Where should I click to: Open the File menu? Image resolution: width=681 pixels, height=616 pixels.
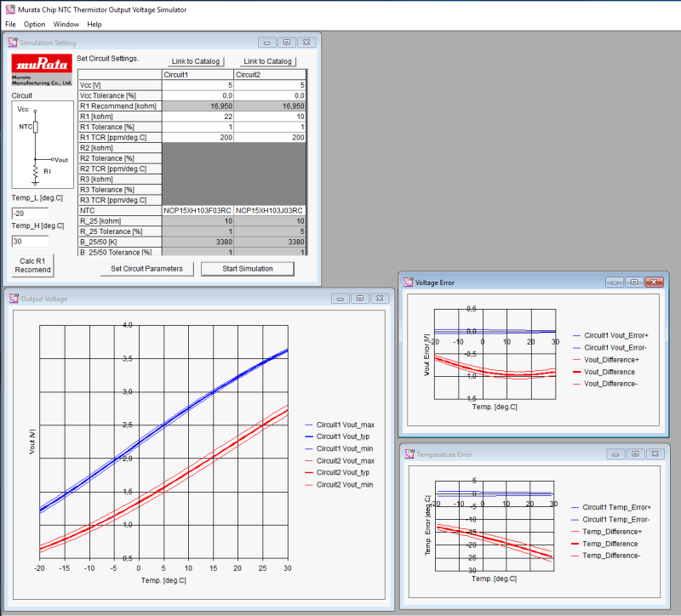pyautogui.click(x=10, y=25)
